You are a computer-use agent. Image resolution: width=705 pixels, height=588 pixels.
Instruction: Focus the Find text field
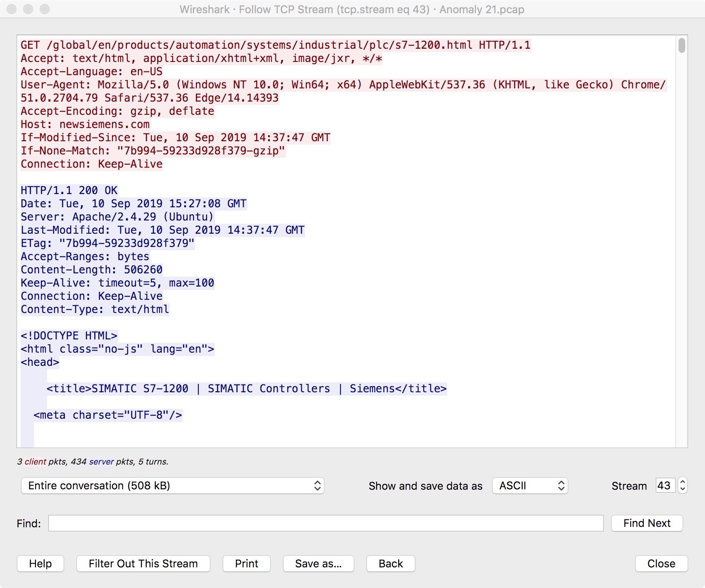click(x=326, y=523)
